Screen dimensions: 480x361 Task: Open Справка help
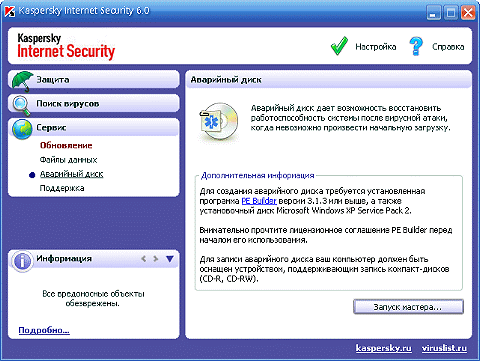pyautogui.click(x=448, y=47)
